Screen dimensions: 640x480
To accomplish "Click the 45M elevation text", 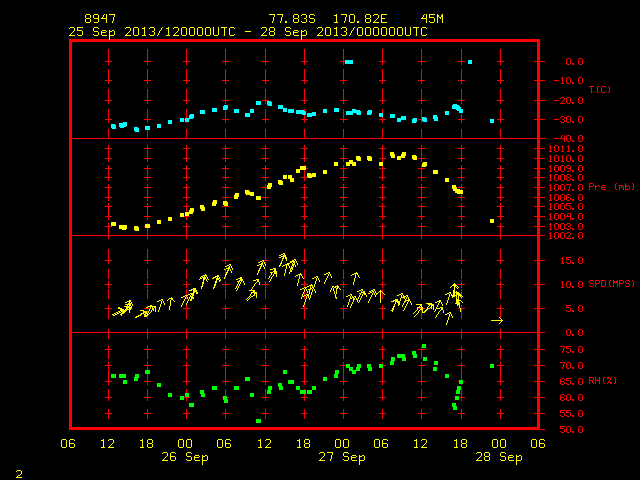I will pos(432,19).
